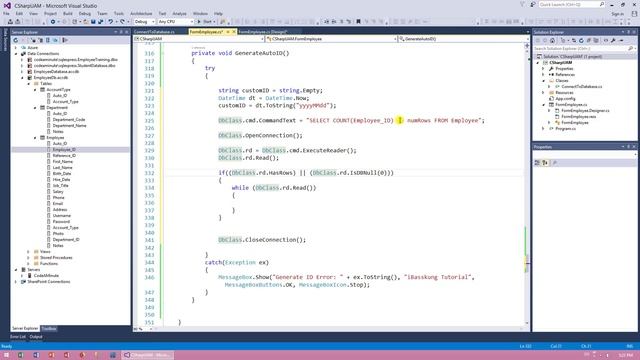The width and height of the screenshot is (640, 360).
Task: Expand the Views folder in Server Explorer
Action: (x=28, y=251)
